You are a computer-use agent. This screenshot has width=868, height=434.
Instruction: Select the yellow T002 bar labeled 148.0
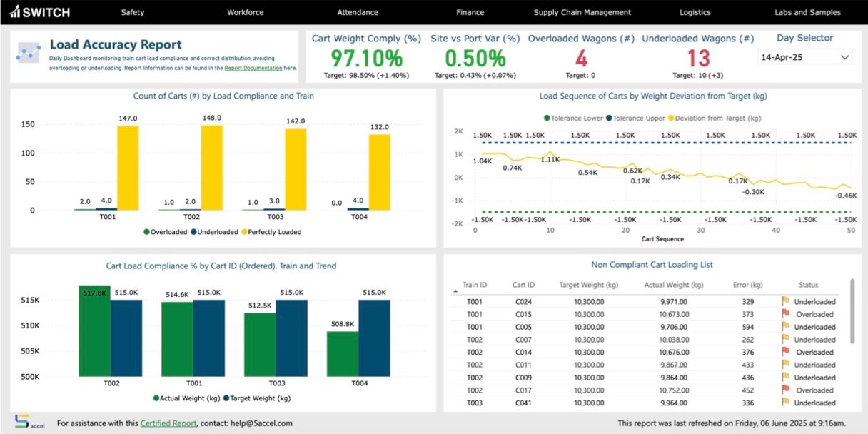[x=211, y=168]
